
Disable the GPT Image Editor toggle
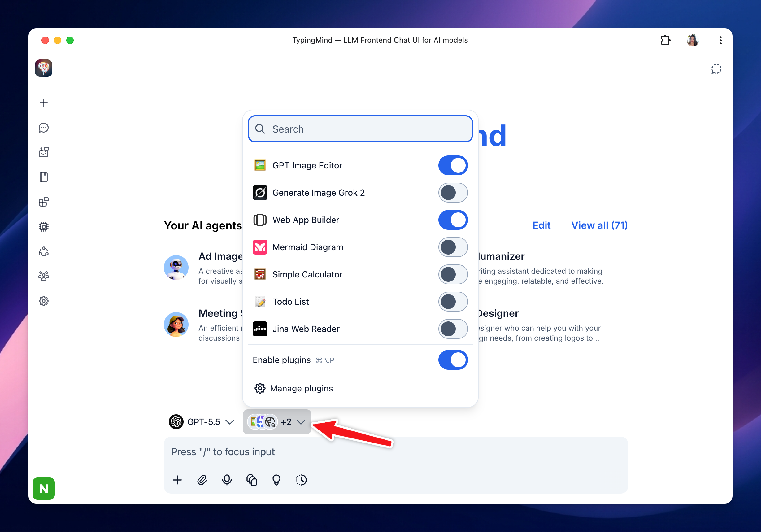point(453,165)
